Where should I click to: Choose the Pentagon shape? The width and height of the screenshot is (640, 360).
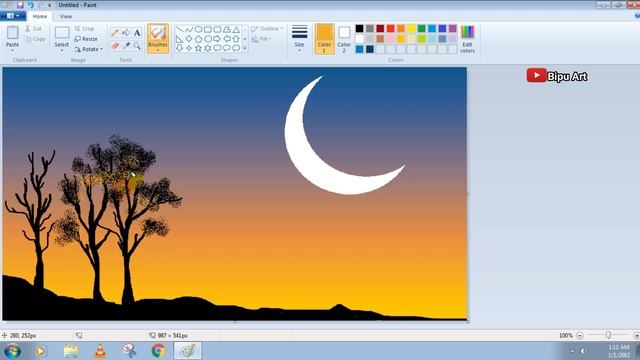tap(198, 39)
